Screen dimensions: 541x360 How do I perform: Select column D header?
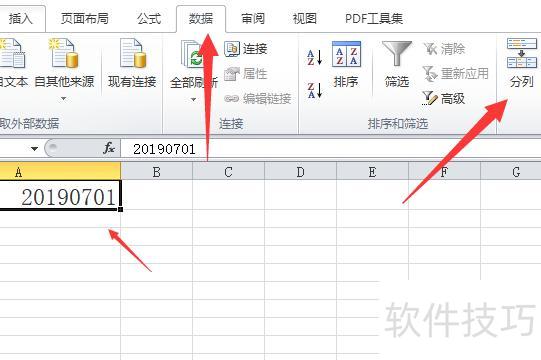pyautogui.click(x=301, y=172)
